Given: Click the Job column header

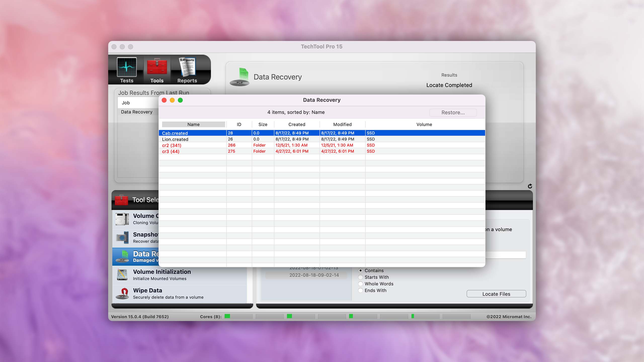Looking at the screenshot, I should [138, 103].
